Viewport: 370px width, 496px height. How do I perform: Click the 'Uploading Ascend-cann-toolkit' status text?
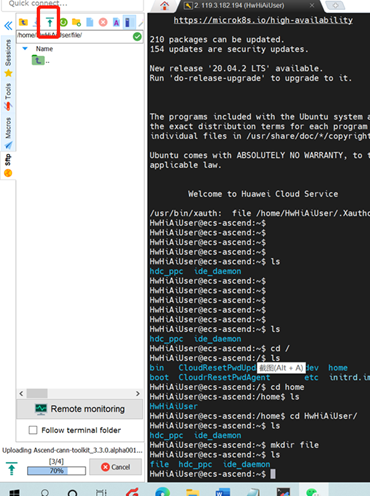coord(72,450)
